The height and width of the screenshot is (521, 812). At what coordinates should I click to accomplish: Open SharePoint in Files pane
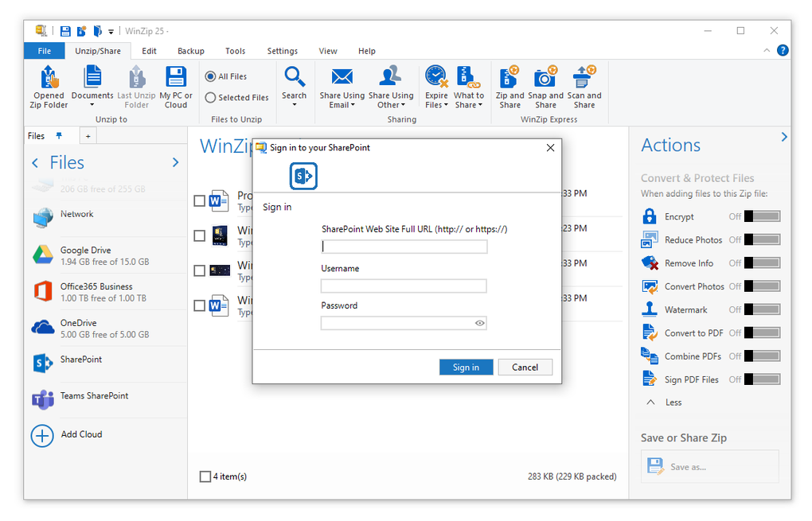(x=107, y=364)
